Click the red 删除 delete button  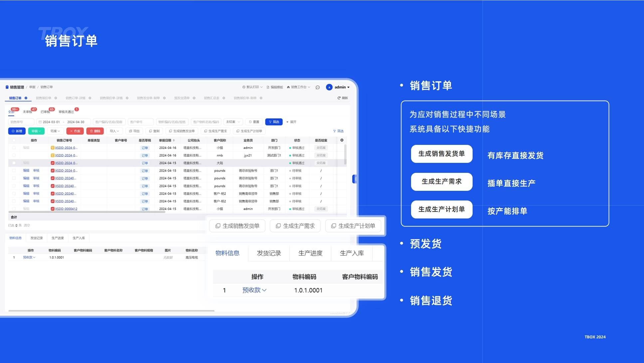coord(95,131)
